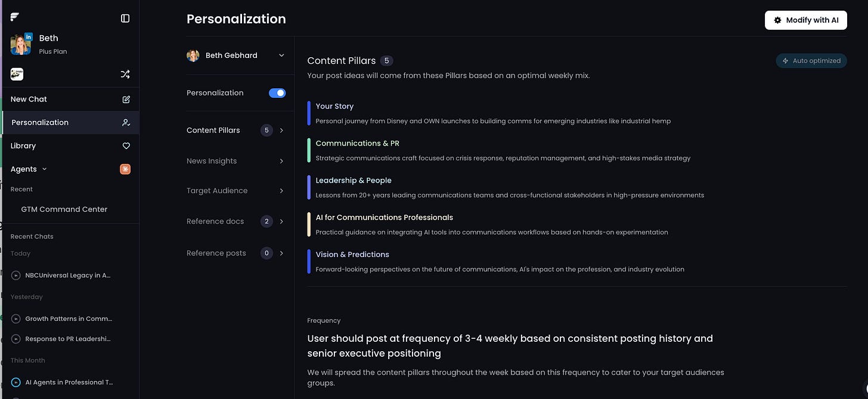This screenshot has height=399, width=868.
Task: Select Content Pillars in the settings list
Action: (236, 130)
